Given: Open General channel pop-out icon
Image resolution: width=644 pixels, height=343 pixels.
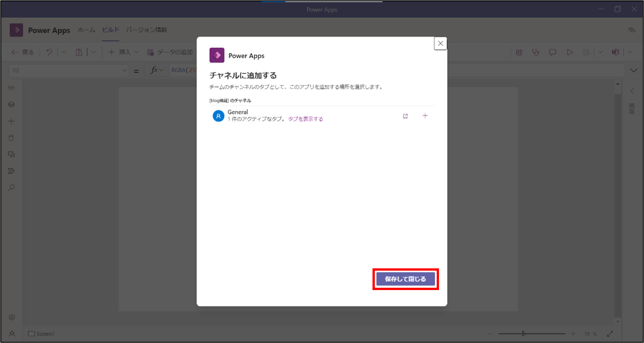Looking at the screenshot, I should [405, 116].
